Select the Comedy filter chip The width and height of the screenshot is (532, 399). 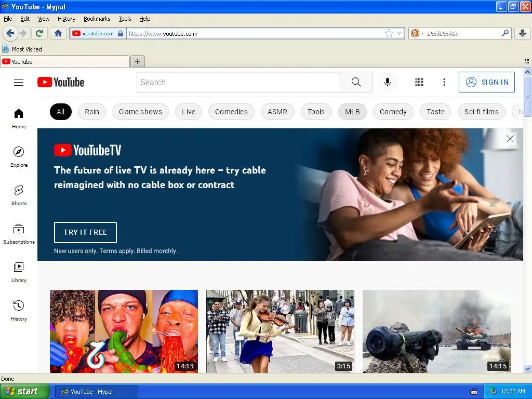393,112
